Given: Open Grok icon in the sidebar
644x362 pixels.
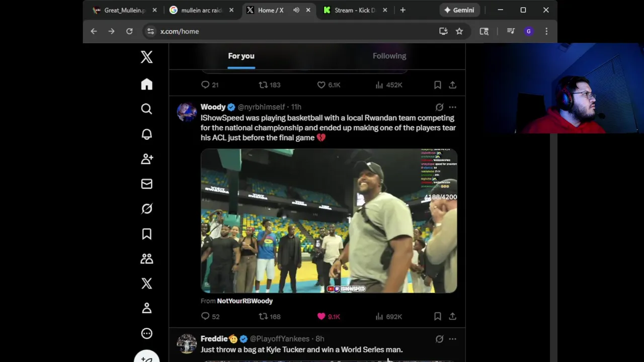Looking at the screenshot, I should [x=146, y=209].
